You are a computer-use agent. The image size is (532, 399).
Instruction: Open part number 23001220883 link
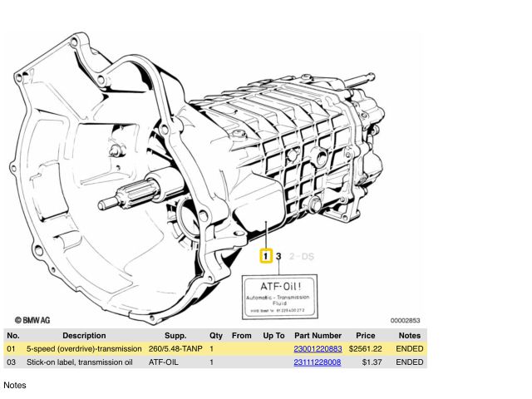tap(318, 349)
